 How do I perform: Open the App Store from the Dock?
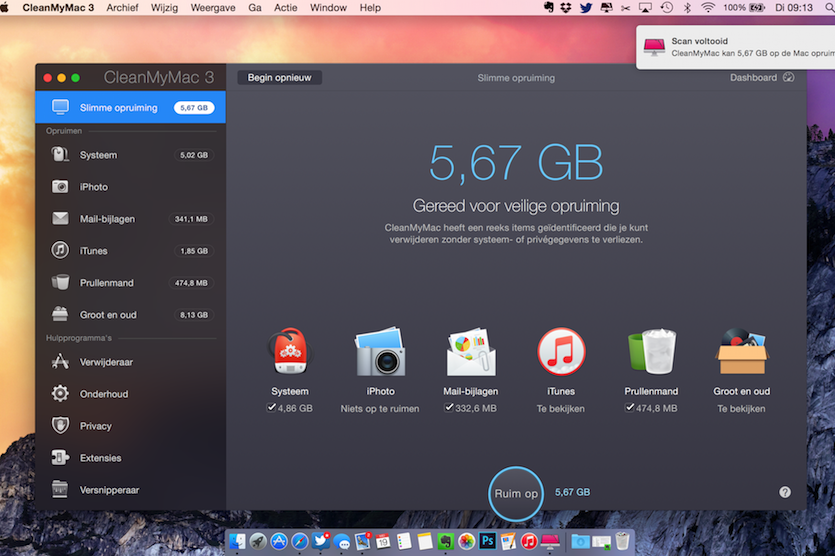[279, 541]
